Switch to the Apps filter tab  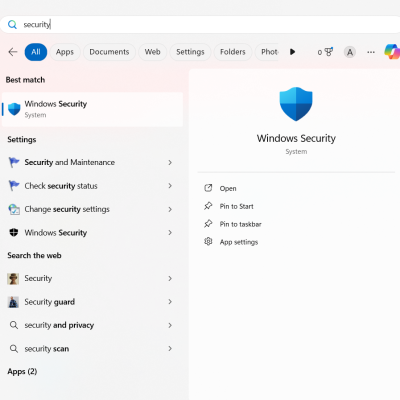pyautogui.click(x=65, y=52)
